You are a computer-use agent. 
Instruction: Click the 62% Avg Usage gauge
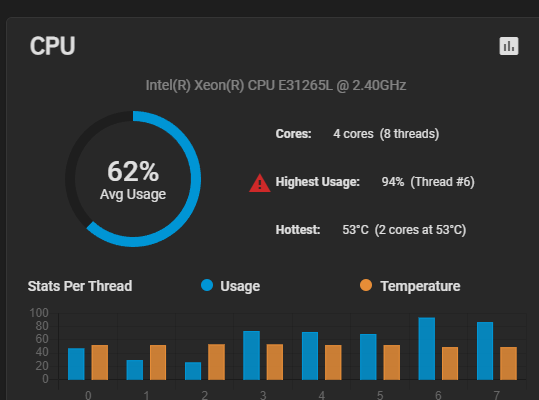tap(133, 179)
